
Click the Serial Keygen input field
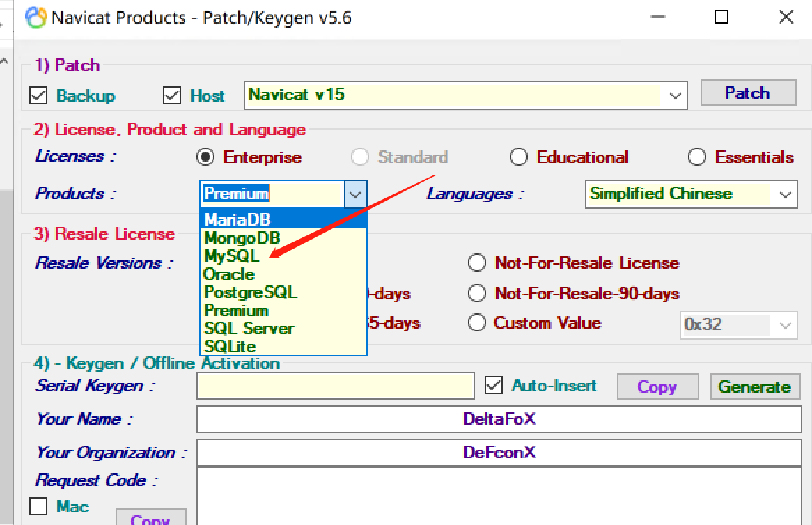[336, 386]
